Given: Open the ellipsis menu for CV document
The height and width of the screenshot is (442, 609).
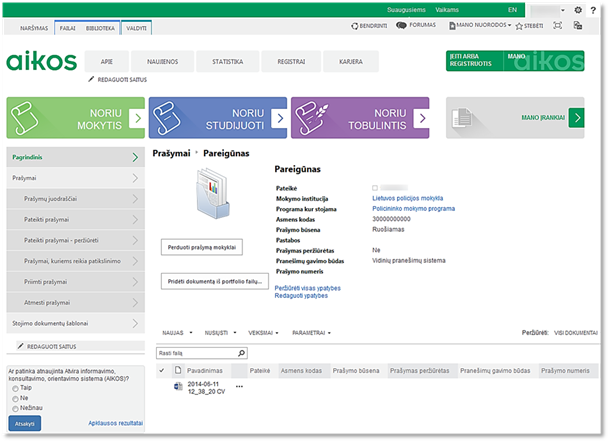Looking at the screenshot, I should coord(239,386).
